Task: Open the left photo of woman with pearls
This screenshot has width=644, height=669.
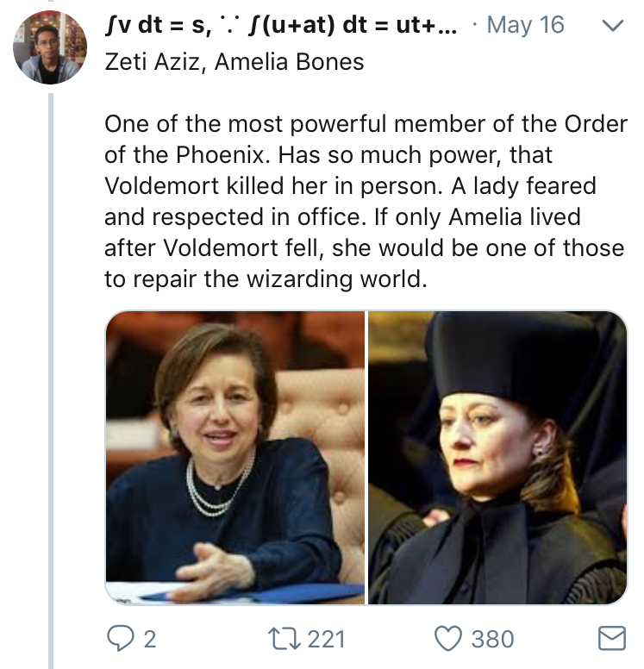Action: point(235,457)
